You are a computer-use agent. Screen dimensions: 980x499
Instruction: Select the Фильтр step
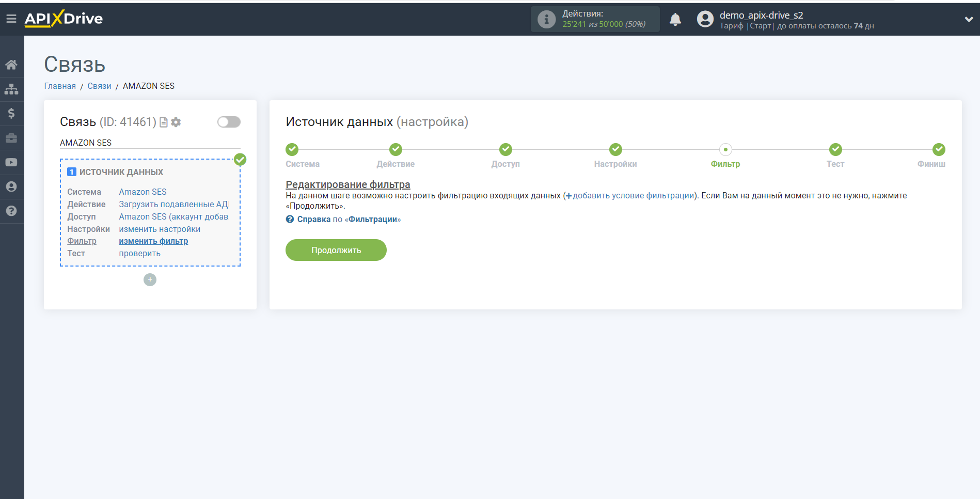click(x=725, y=149)
